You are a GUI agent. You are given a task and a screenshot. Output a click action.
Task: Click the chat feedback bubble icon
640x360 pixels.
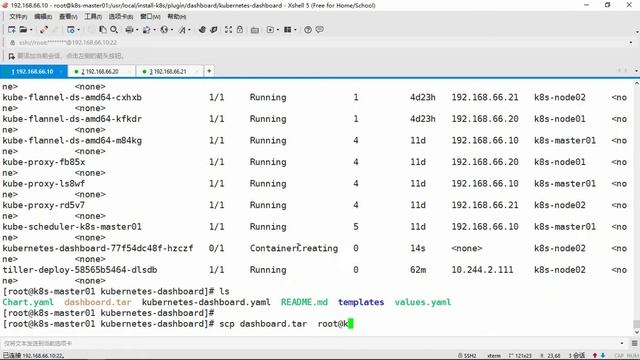[320, 29]
